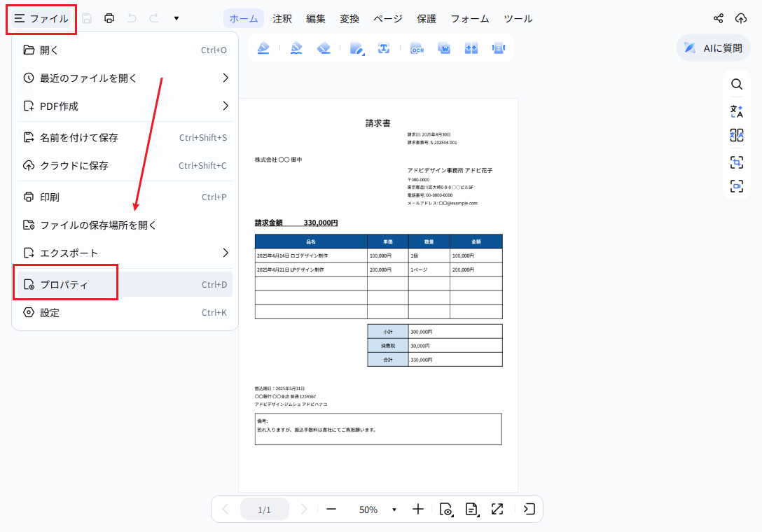Expand 最近のファイルを開く submenu
The width and height of the screenshot is (762, 532).
click(x=125, y=78)
